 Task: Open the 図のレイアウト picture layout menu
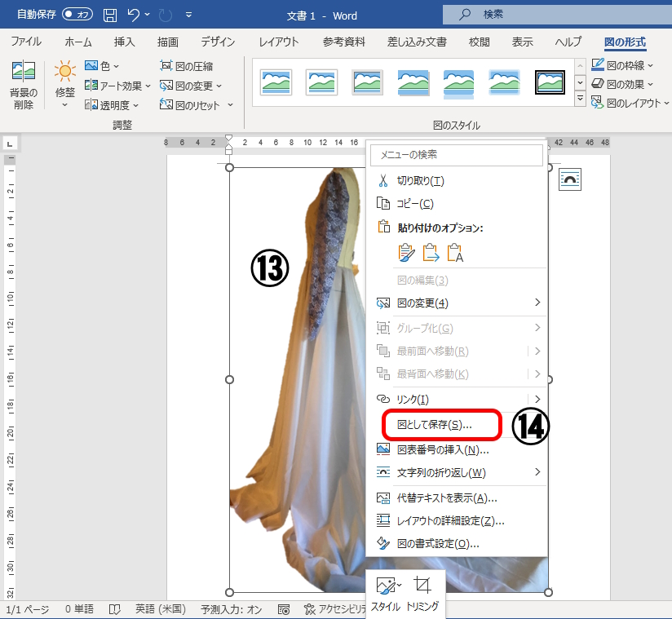(630, 103)
